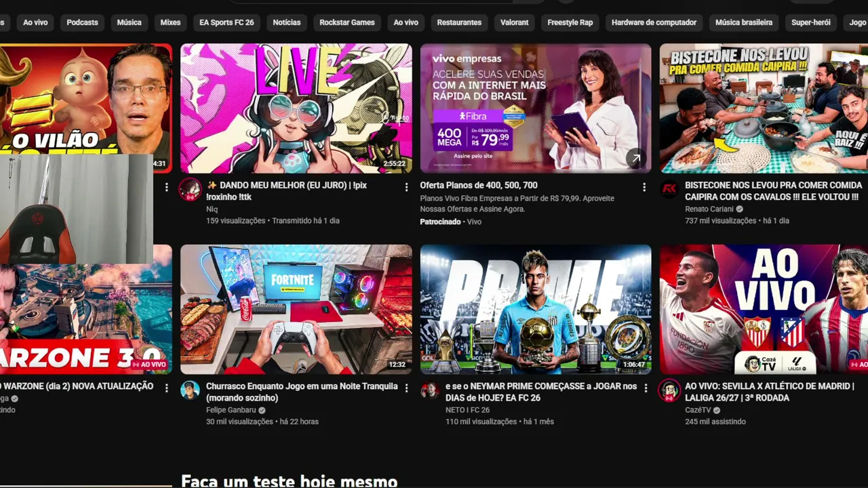868x488 pixels.
Task: Click the 1:06:47 duration badge on Neymar thumbnail
Action: (634, 365)
